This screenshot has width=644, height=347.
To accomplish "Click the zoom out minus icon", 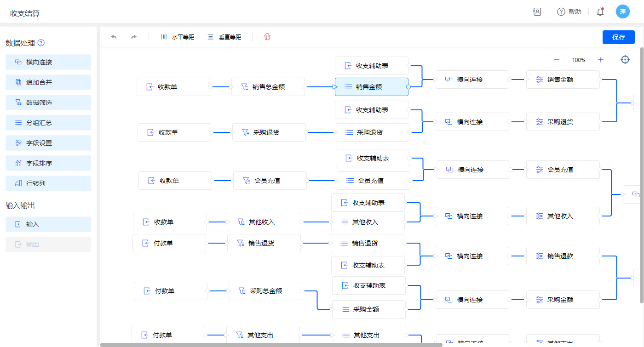I will click(557, 60).
